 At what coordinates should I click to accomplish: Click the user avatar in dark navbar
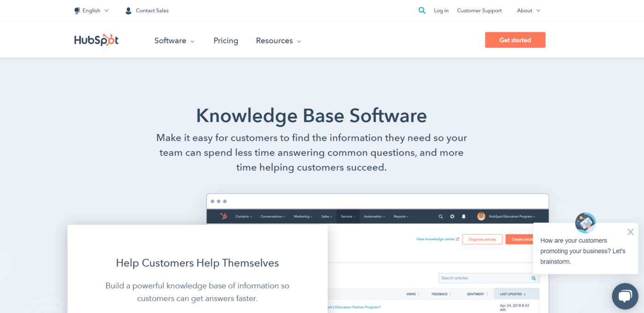pyautogui.click(x=481, y=216)
